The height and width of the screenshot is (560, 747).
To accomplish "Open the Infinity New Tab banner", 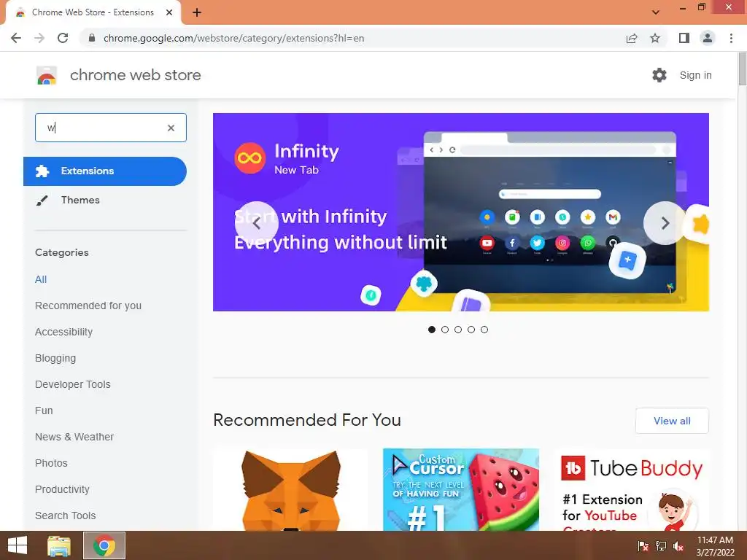I will tap(461, 212).
